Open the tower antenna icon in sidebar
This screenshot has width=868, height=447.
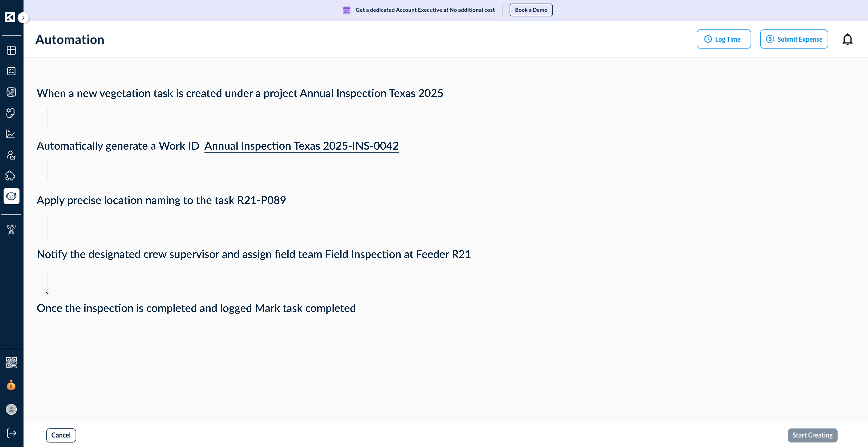pos(11,230)
